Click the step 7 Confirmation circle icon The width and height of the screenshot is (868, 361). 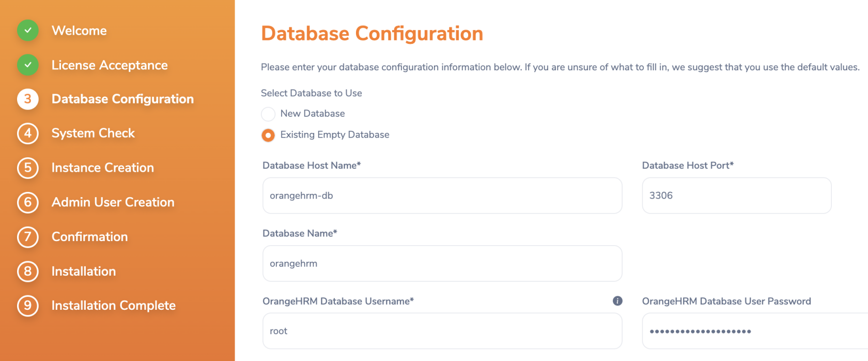28,237
